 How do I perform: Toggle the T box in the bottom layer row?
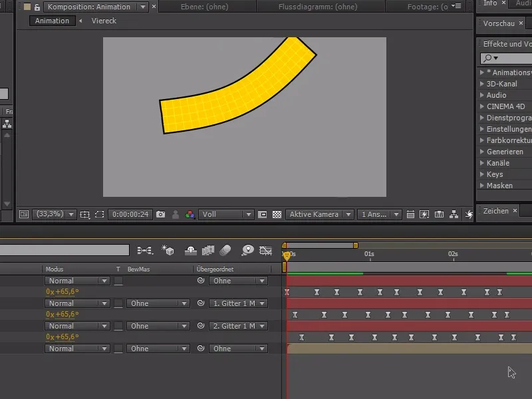click(x=118, y=348)
